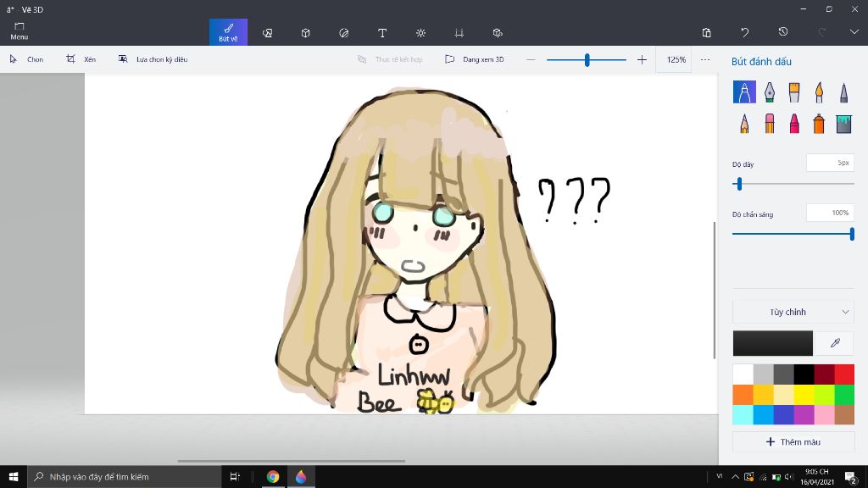
Task: Choose the light gray color swatch
Action: [764, 374]
